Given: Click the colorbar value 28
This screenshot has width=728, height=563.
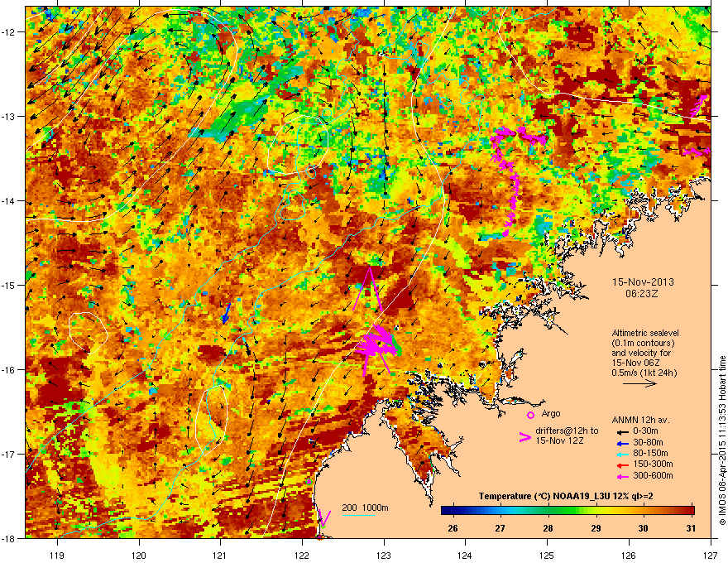Looking at the screenshot, I should tap(548, 527).
